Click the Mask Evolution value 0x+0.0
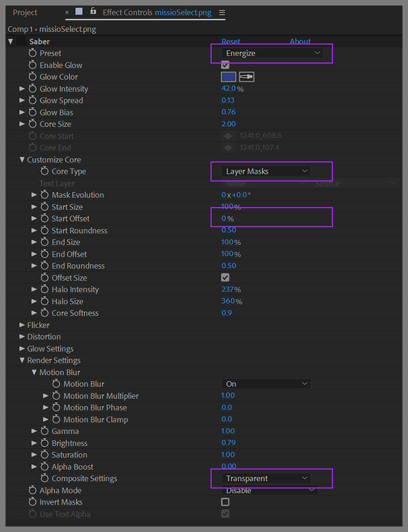The image size is (408, 532). tap(236, 195)
